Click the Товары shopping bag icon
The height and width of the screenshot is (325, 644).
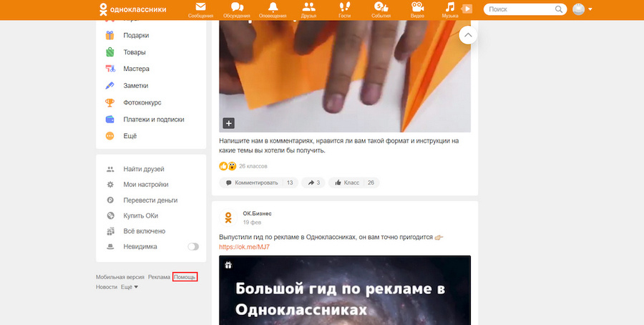[109, 52]
